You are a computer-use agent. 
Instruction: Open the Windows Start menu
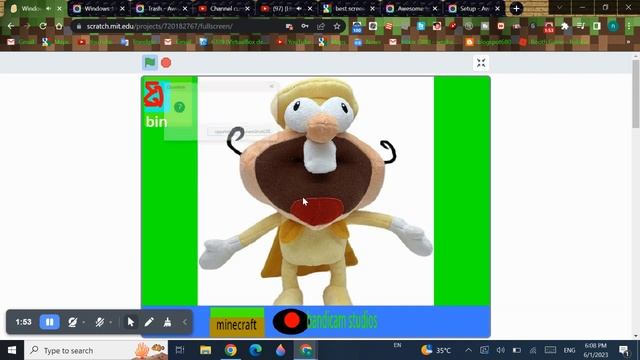(x=12, y=350)
